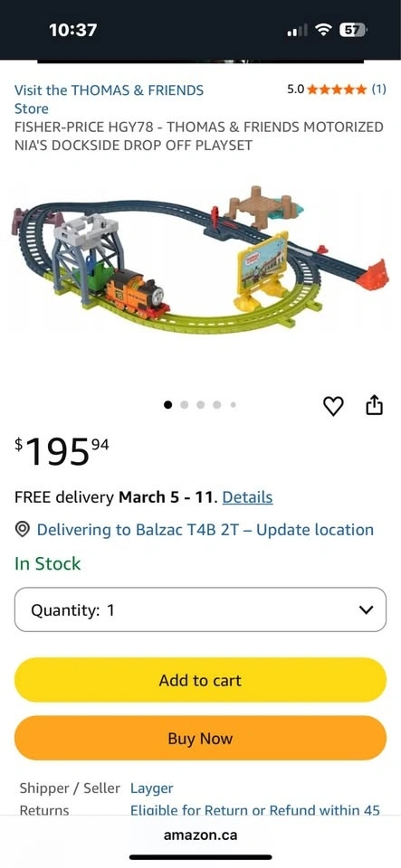Tap the share icon
Image resolution: width=401 pixels, height=868 pixels.
(x=375, y=405)
